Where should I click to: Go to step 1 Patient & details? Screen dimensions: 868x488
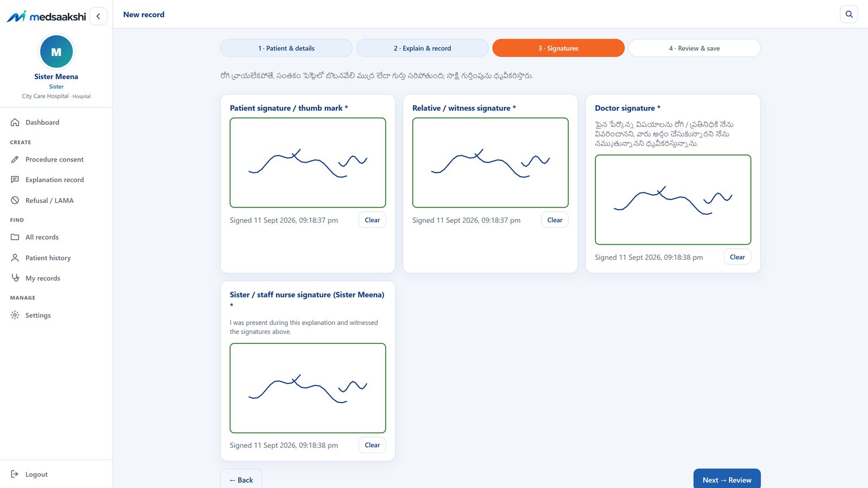pos(286,48)
